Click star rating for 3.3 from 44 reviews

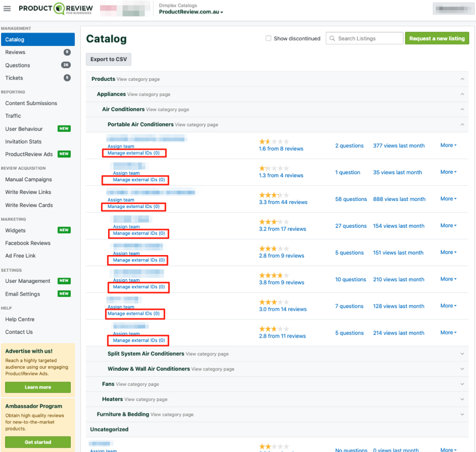click(x=274, y=195)
